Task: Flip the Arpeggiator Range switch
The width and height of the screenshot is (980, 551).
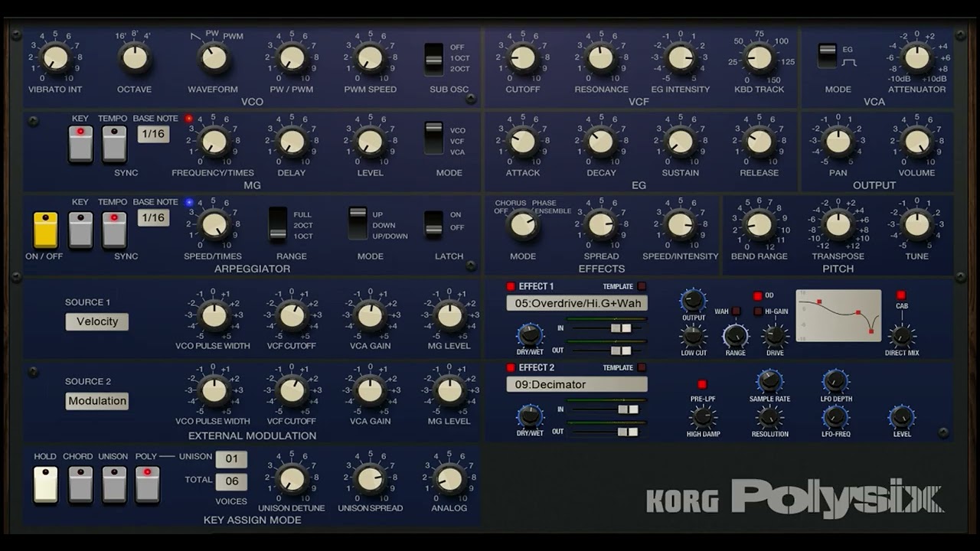Action: point(278,224)
